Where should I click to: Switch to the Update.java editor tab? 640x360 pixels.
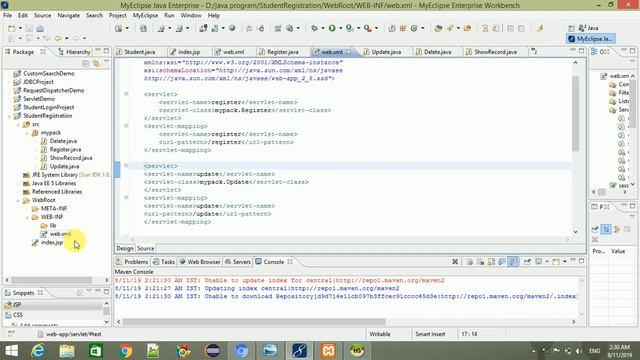(x=383, y=52)
